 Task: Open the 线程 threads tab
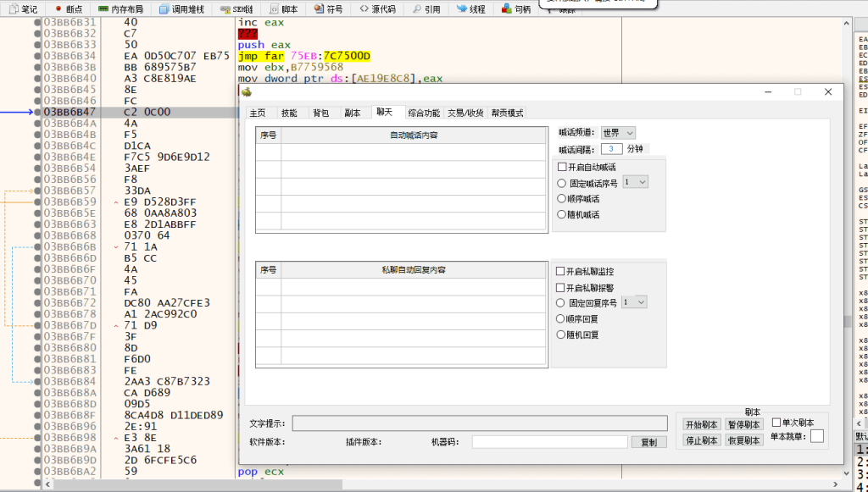(471, 9)
